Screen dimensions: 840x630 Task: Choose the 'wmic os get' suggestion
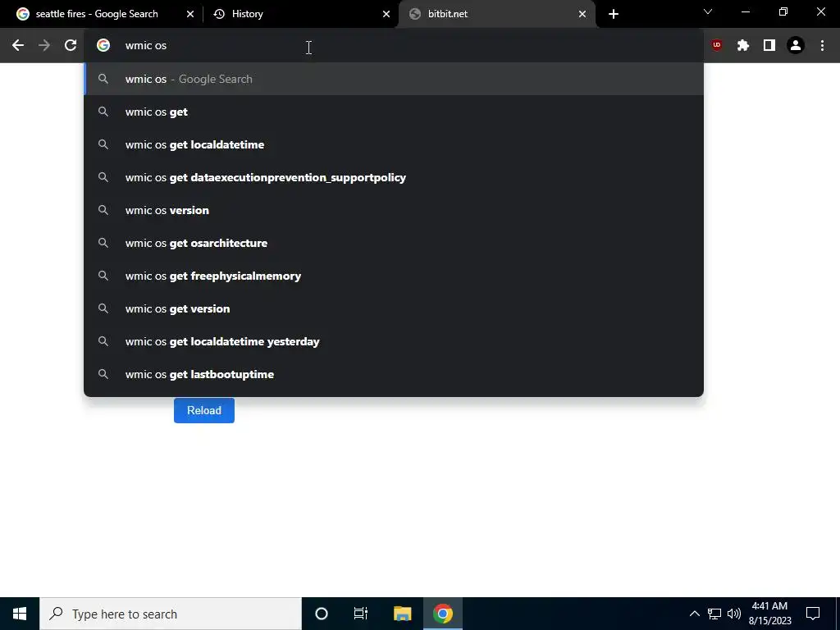(x=394, y=112)
